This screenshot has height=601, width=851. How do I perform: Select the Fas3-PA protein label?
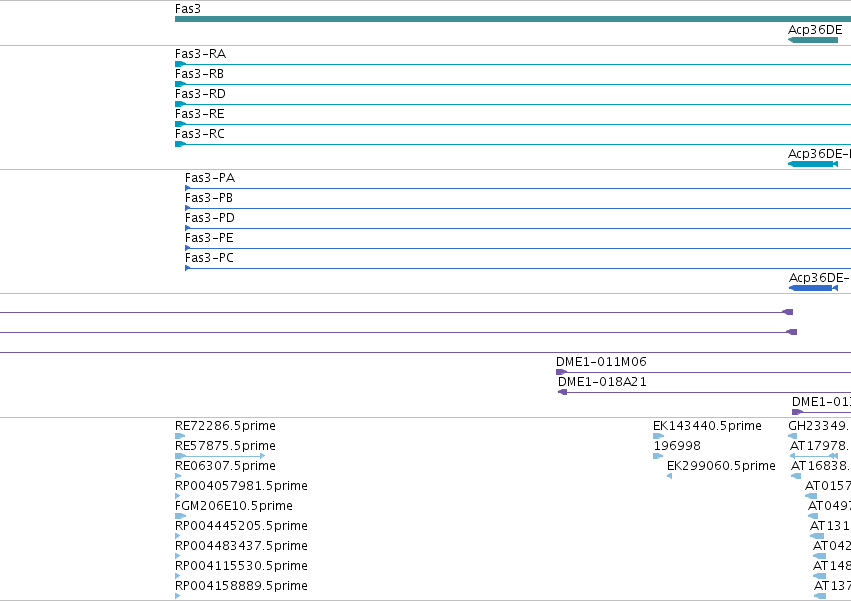click(x=210, y=178)
